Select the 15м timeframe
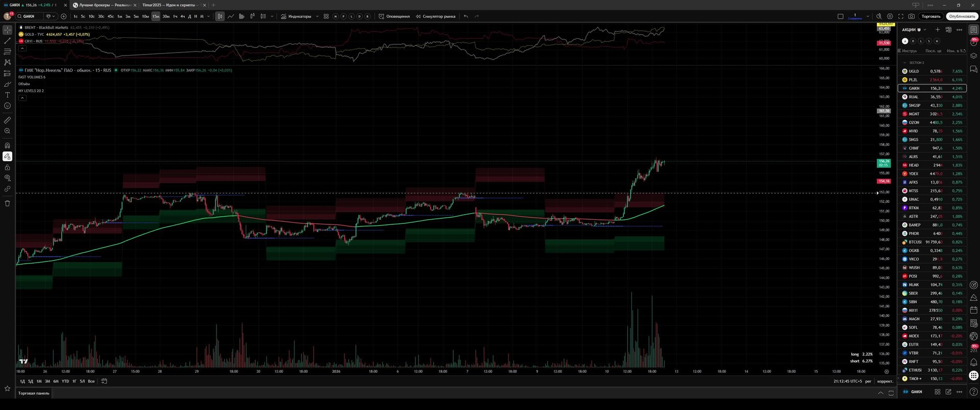Viewport: 980px width, 410px height. 156,16
